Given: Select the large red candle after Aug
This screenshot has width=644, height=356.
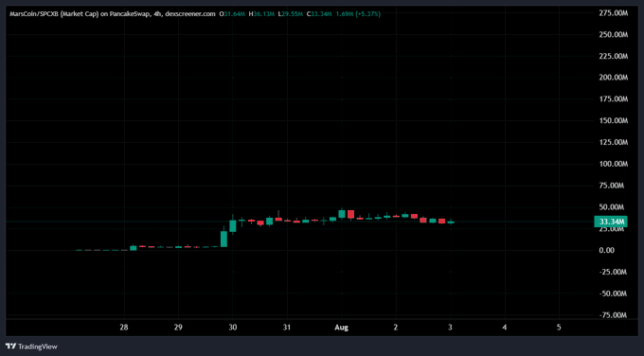Looking at the screenshot, I should click(x=350, y=214).
